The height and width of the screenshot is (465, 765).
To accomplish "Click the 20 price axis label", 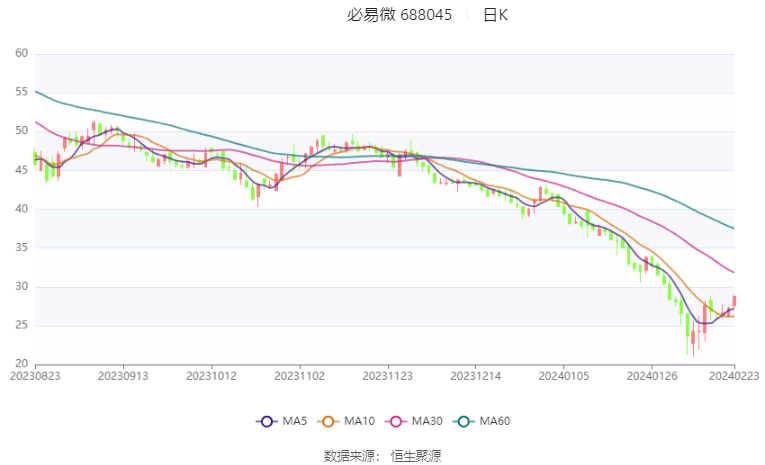I will (x=21, y=364).
